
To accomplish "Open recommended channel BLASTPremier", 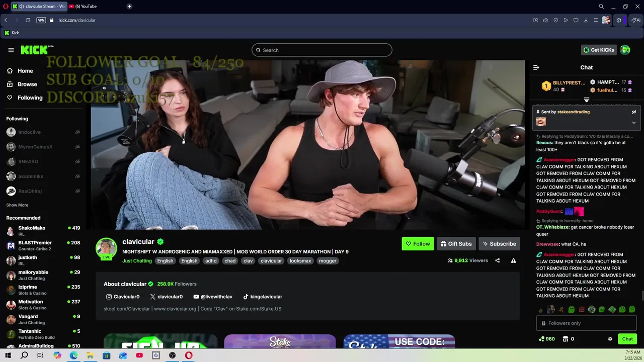I will click(x=43, y=245).
